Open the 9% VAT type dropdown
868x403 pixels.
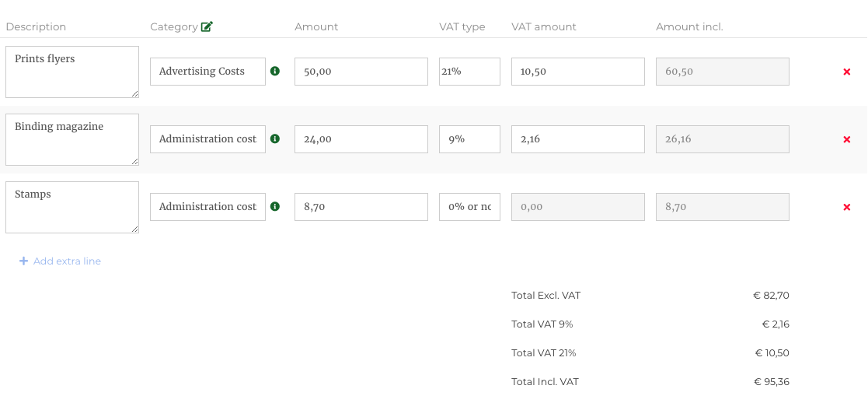point(469,138)
